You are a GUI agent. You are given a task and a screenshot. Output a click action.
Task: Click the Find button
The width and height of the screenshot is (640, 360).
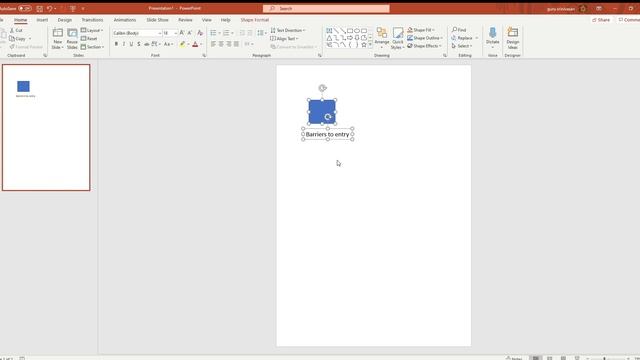point(459,30)
